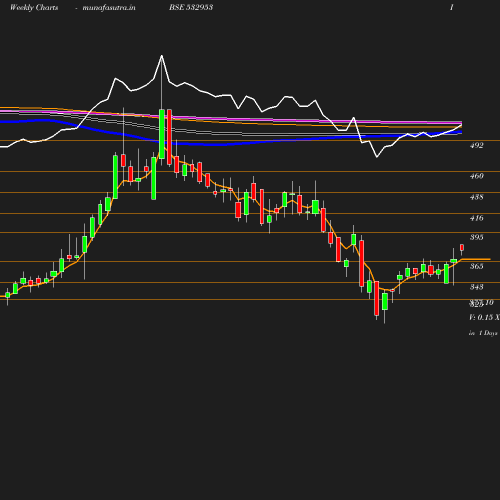The height and width of the screenshot is (500, 500).
Task: Click the 'in 1 Days' text
Action: (483, 333)
